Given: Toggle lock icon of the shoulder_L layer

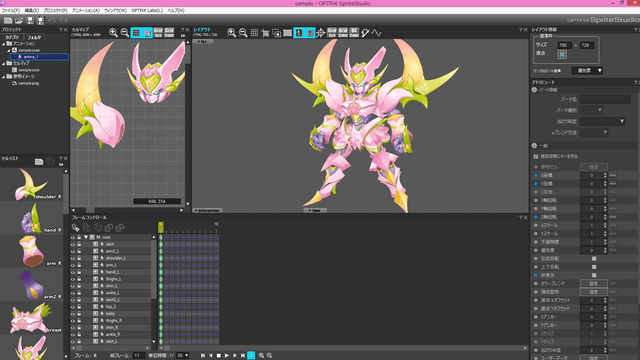Looking at the screenshot, I should pos(79,258).
